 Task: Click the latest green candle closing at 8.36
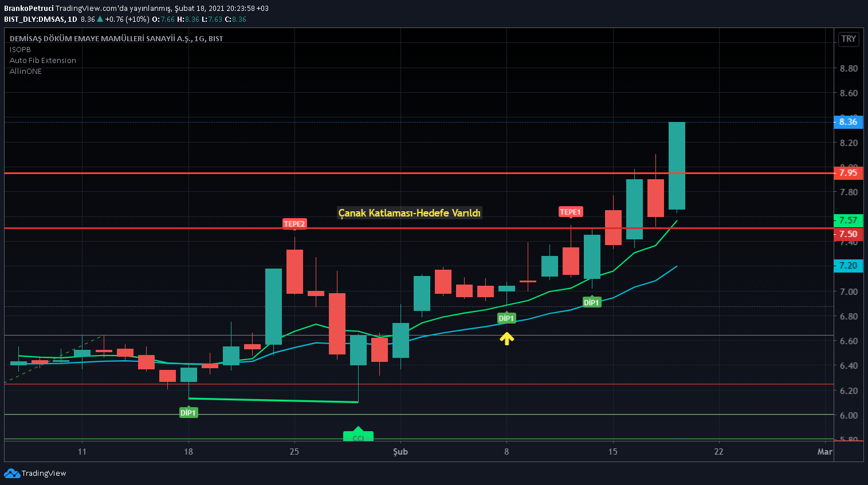(x=677, y=166)
